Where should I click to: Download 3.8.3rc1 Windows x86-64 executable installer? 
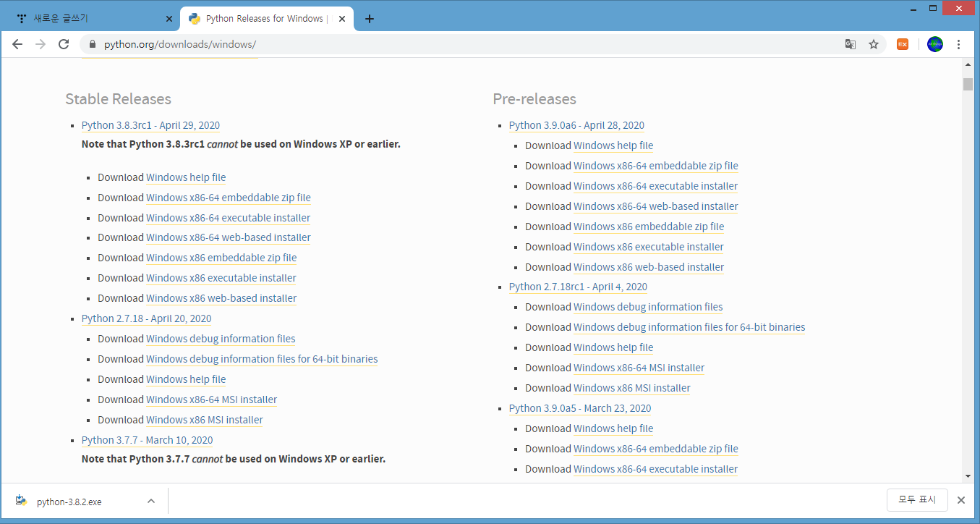click(228, 218)
